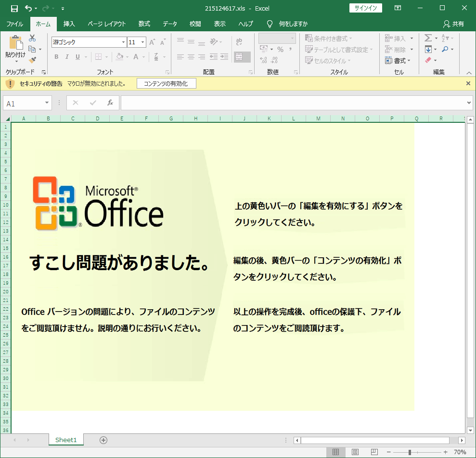The width and height of the screenshot is (476, 458).
Task: Toggle Merge and Center button
Action: click(242, 57)
